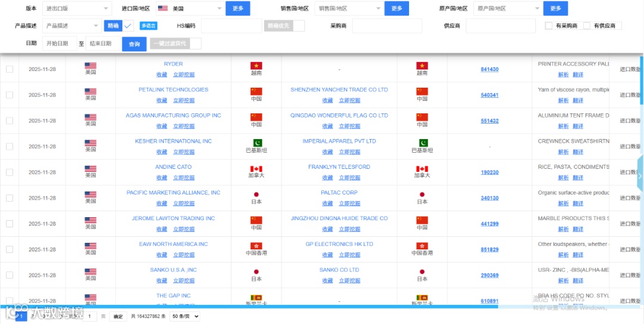The height and width of the screenshot is (324, 644).
Task: Click the US flag in the KESHER INTERNATIONAL row
Action: [91, 143]
